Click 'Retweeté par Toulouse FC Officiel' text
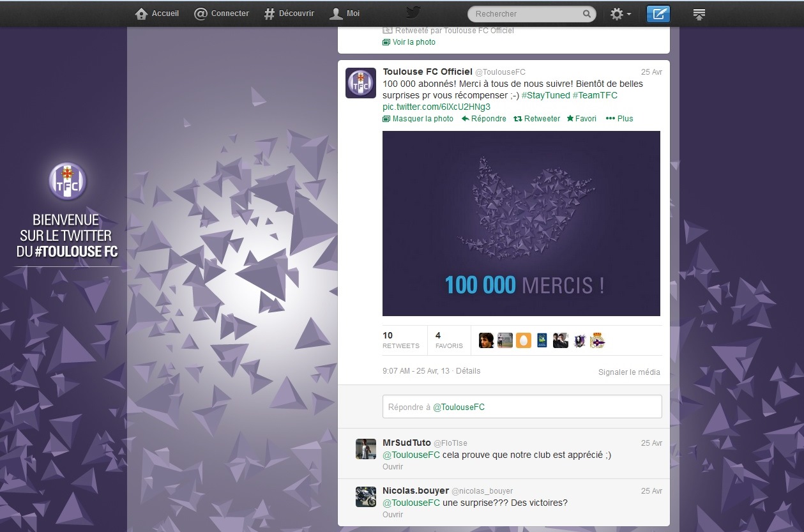Screen dimensions: 804x532 pyautogui.click(x=454, y=31)
